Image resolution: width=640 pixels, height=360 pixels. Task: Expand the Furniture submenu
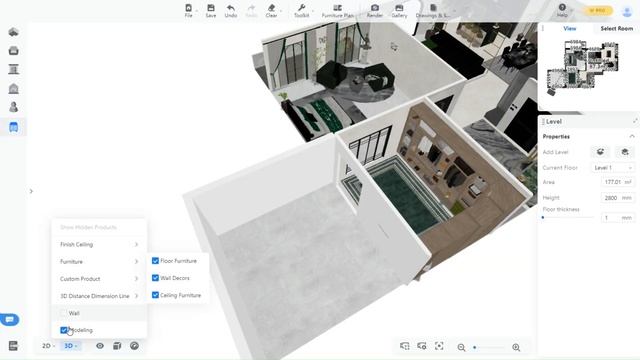[x=99, y=261]
